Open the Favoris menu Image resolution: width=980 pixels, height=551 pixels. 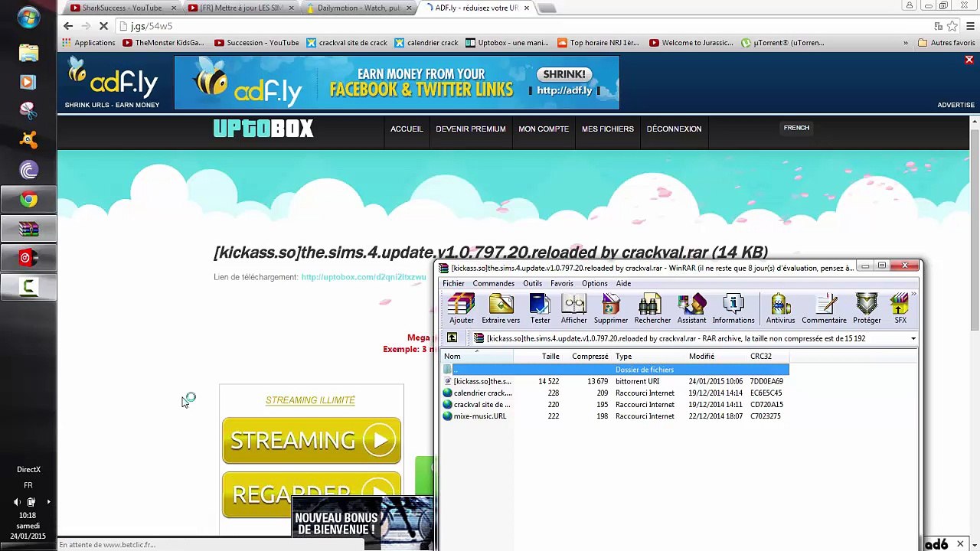pos(561,283)
